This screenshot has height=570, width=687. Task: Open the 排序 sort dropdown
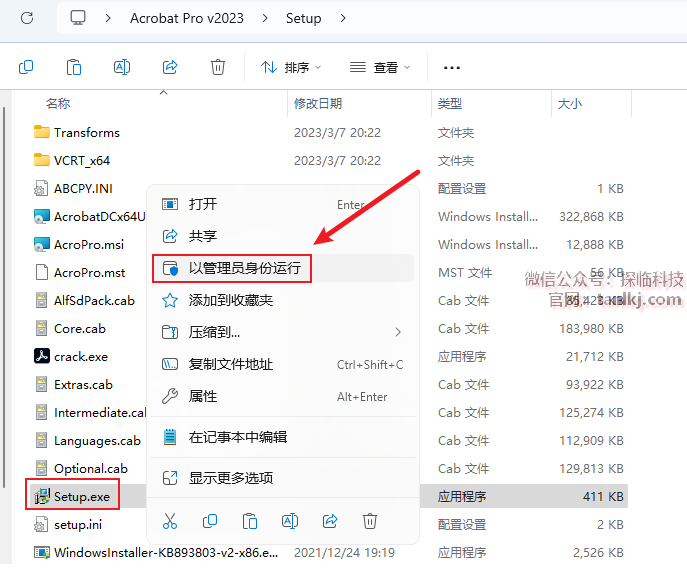(x=291, y=67)
